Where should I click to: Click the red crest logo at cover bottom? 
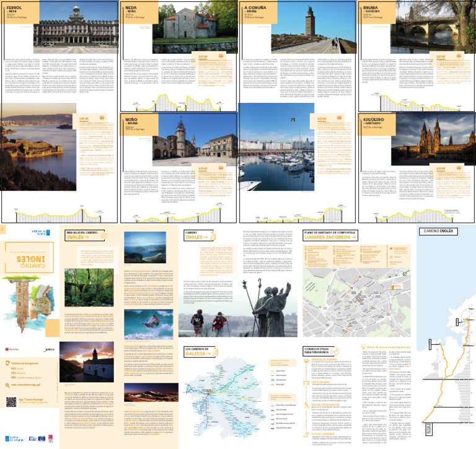click(x=51, y=438)
